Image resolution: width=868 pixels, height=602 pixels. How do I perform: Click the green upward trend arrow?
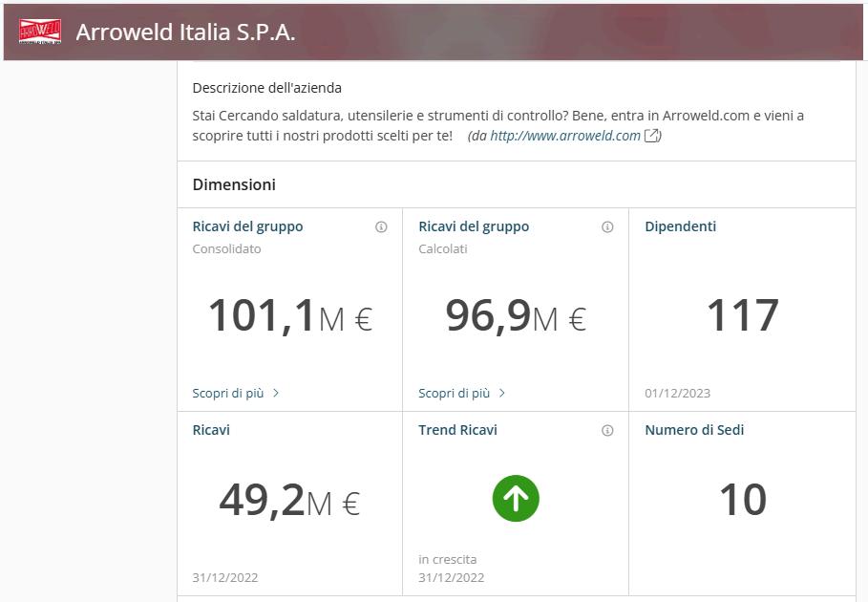pos(516,499)
